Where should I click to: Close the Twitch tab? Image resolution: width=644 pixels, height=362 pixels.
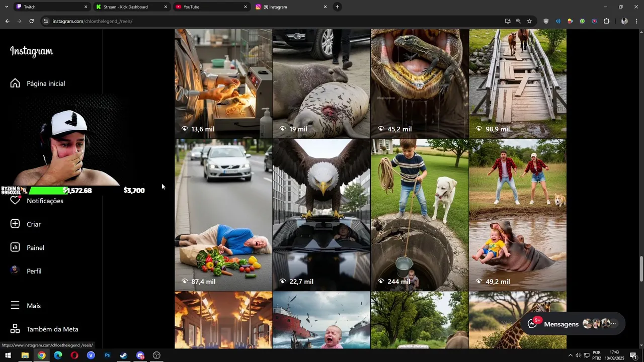[86, 7]
